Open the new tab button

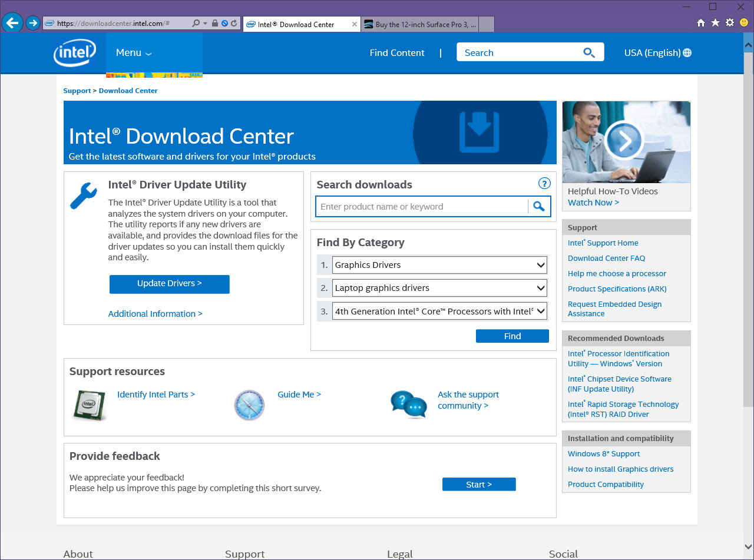pyautogui.click(x=487, y=24)
